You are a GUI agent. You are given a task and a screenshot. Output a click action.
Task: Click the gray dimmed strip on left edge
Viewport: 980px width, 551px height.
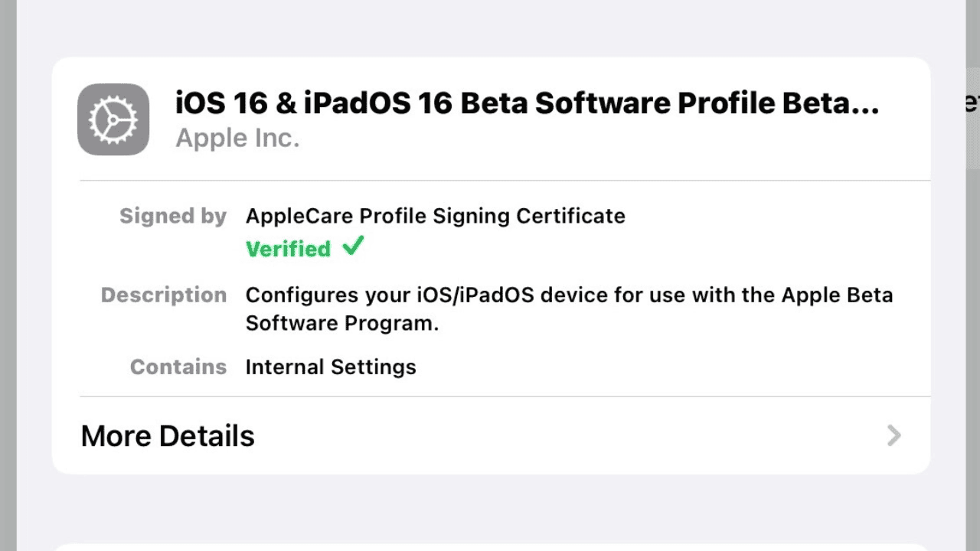pyautogui.click(x=8, y=275)
